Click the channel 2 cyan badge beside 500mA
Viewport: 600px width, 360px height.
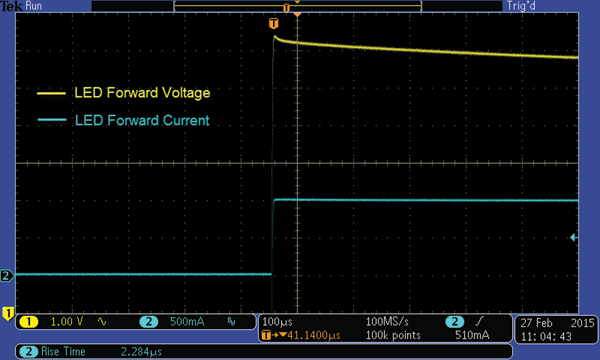coord(148,322)
